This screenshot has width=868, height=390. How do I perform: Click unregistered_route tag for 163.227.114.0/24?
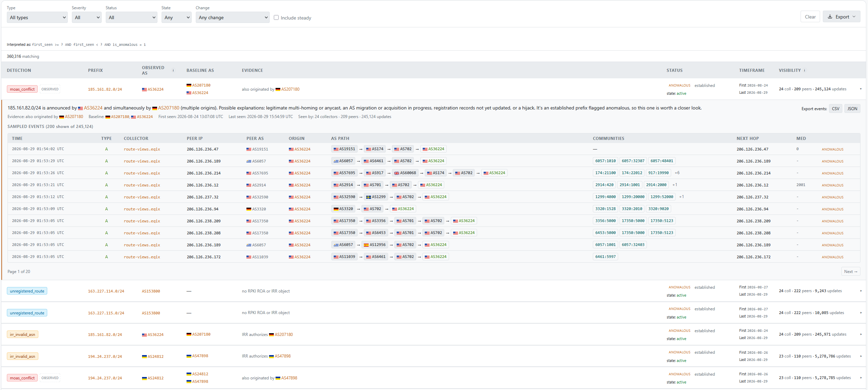coord(27,291)
